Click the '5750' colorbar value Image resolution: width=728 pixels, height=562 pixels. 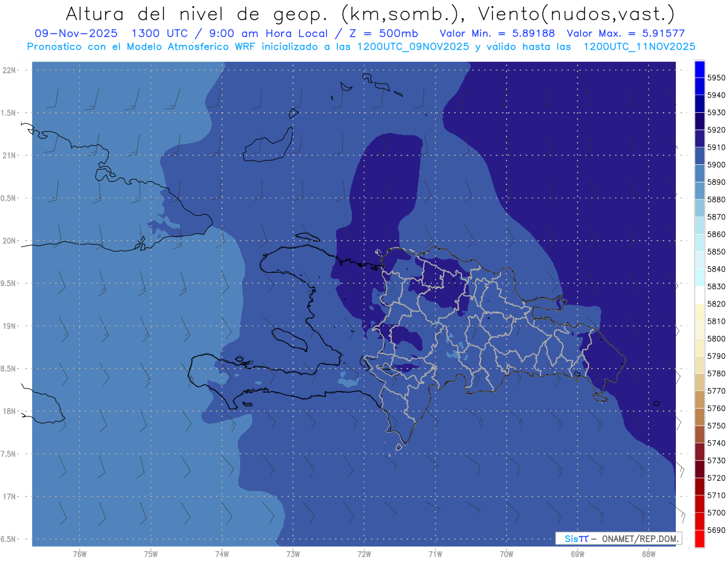(716, 426)
